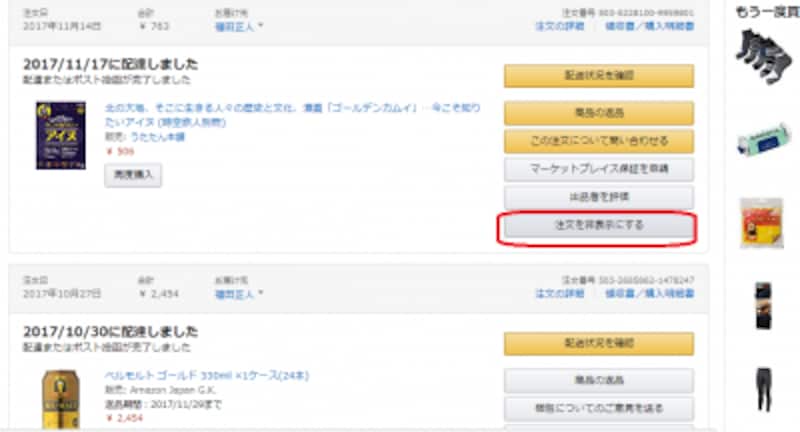Expand the recipient name dropdown of the October order
This screenshot has width=800, height=432.
pyautogui.click(x=239, y=294)
